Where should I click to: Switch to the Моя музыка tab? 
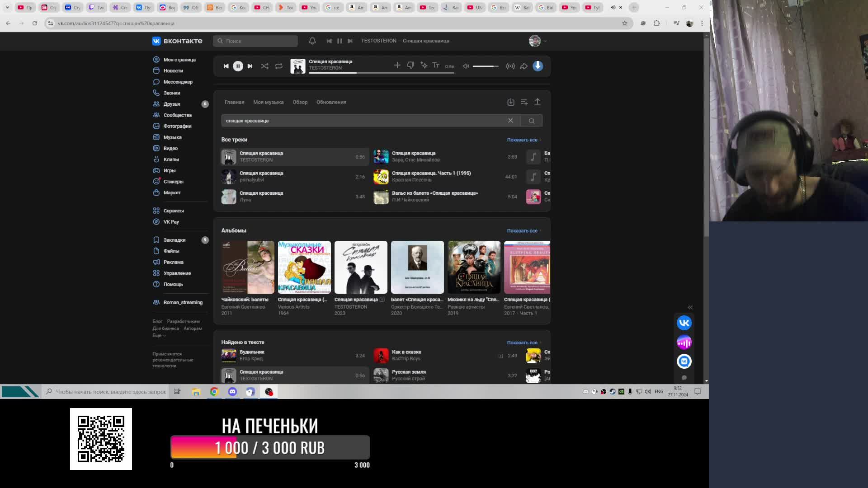(268, 102)
